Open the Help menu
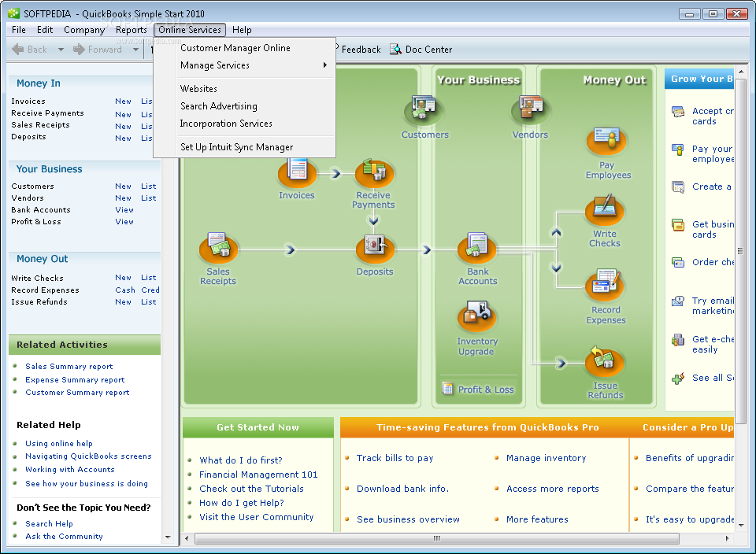756x554 pixels. click(x=242, y=30)
